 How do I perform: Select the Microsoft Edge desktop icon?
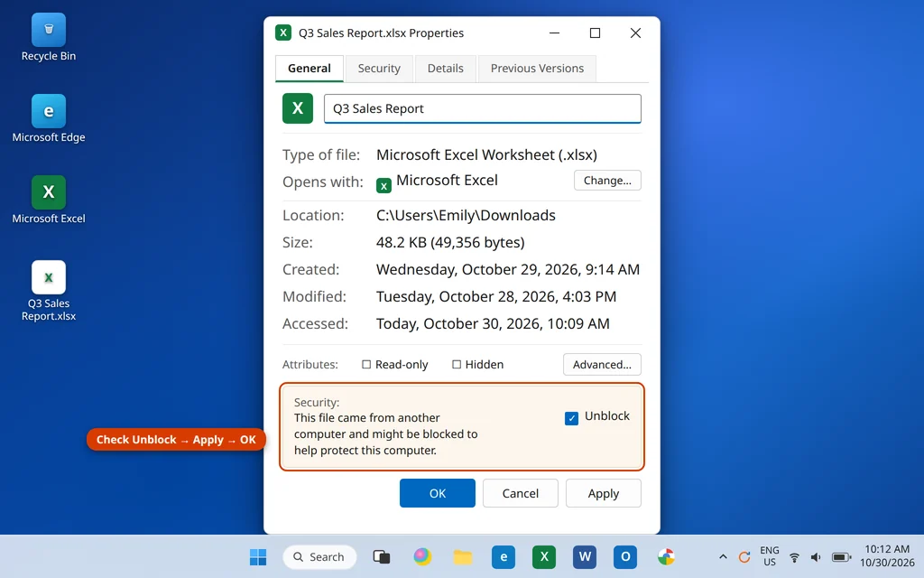click(49, 118)
